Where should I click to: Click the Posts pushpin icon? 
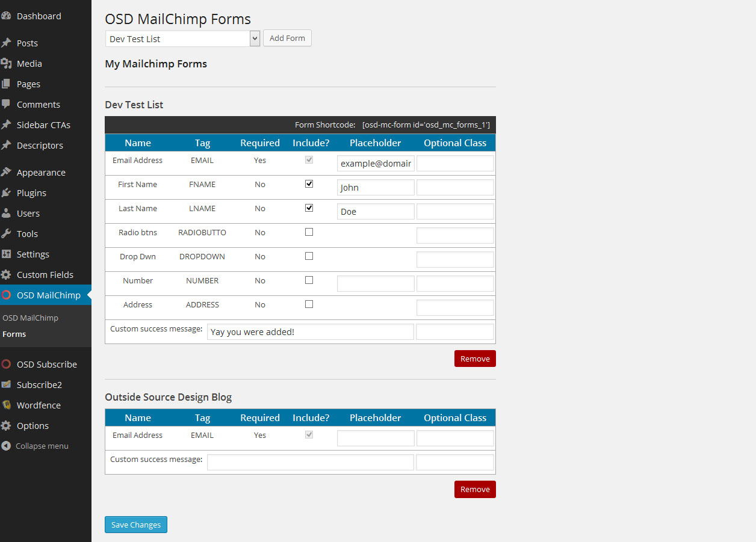6,43
